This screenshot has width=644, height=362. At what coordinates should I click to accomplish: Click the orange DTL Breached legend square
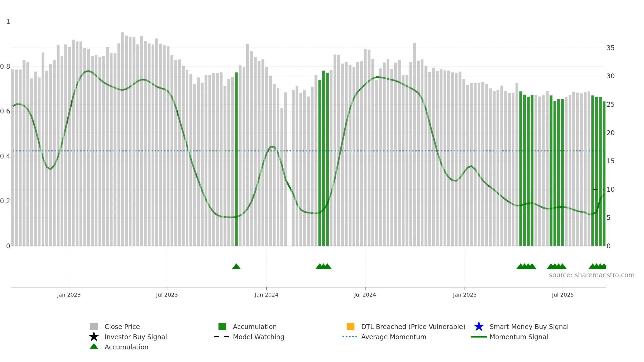[x=350, y=327]
